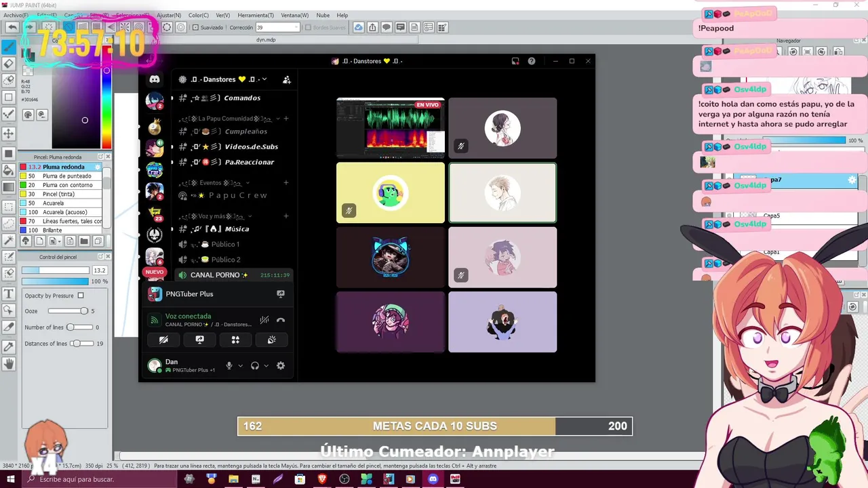
Task: Open the cloud save icon in toolbar
Action: coord(358,27)
